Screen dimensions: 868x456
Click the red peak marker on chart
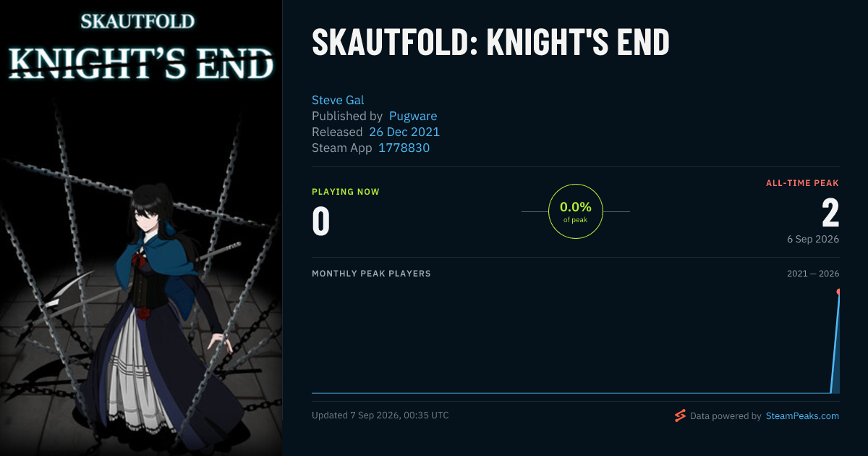838,292
